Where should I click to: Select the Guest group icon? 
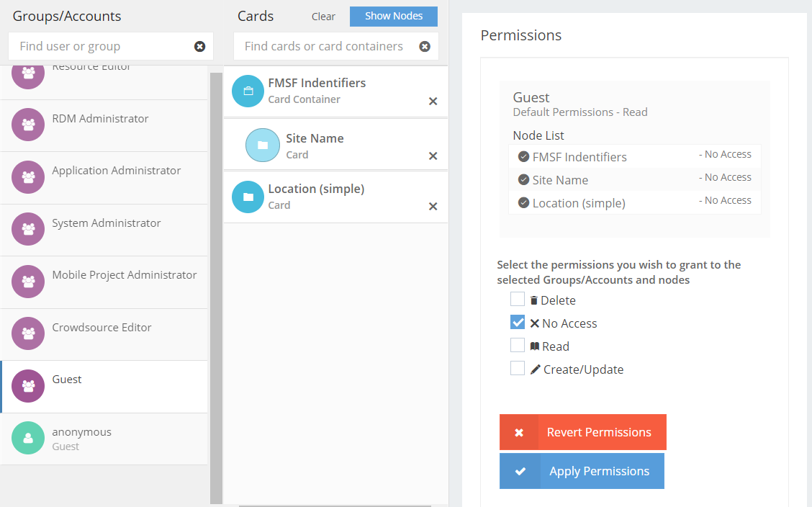27,387
